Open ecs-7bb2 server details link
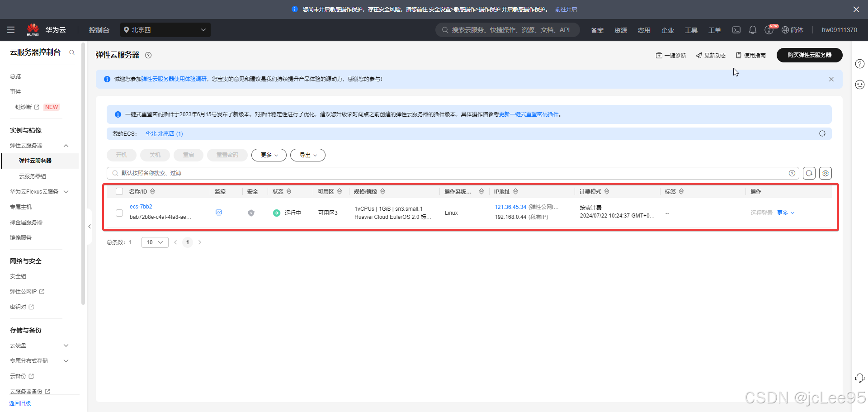This screenshot has height=412, width=868. (141, 207)
